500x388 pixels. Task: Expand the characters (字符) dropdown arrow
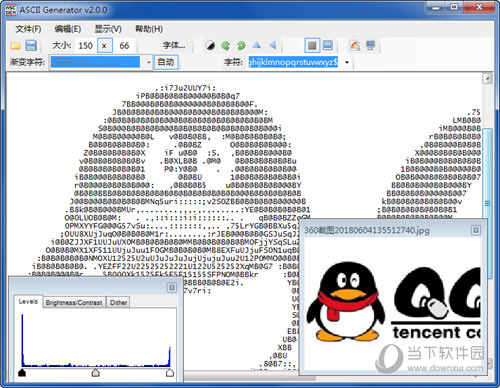[347, 62]
